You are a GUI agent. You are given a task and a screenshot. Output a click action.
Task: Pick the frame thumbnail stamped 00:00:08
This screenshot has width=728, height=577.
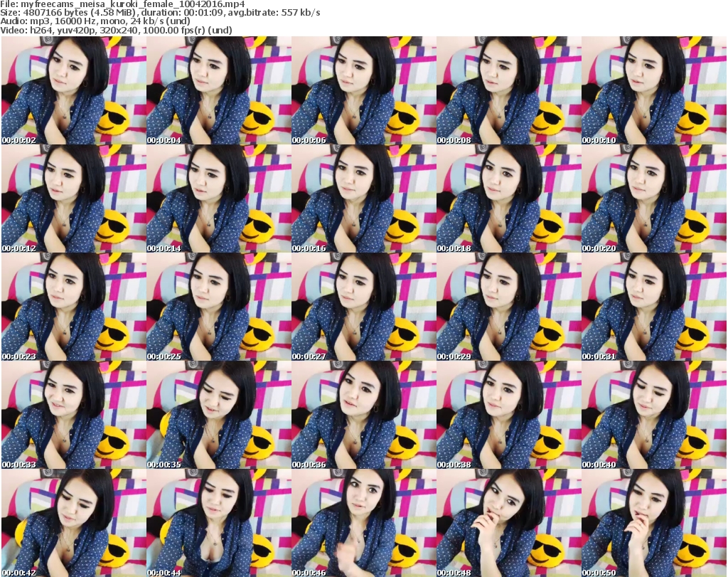point(508,90)
